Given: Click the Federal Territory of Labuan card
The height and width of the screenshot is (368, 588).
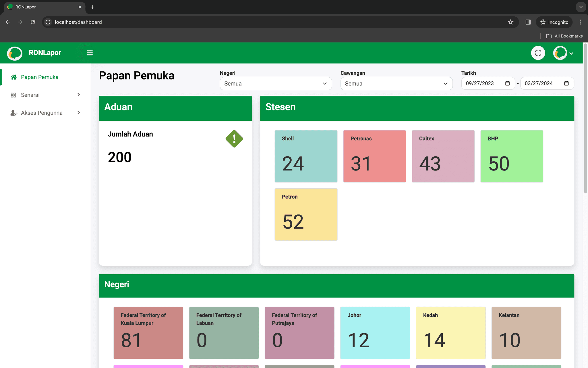Looking at the screenshot, I should click(224, 333).
